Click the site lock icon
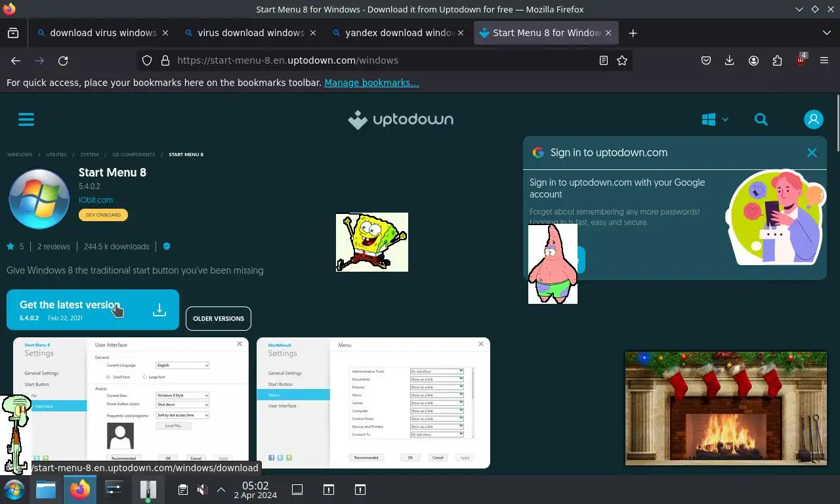Screen dimensions: 840x504 click(165, 60)
